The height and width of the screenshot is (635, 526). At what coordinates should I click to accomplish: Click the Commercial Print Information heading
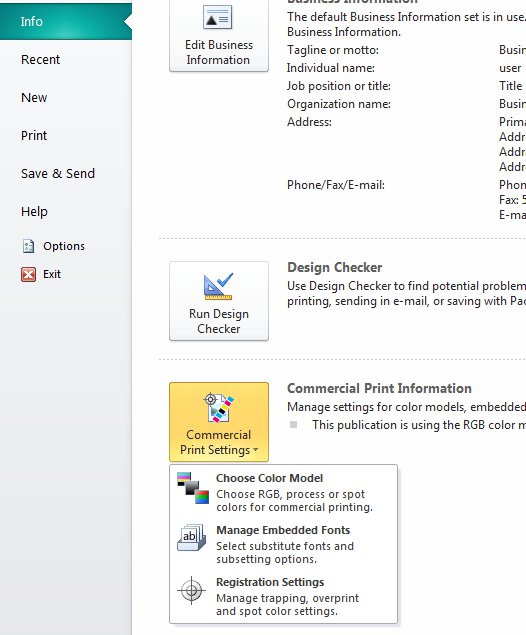tap(379, 388)
